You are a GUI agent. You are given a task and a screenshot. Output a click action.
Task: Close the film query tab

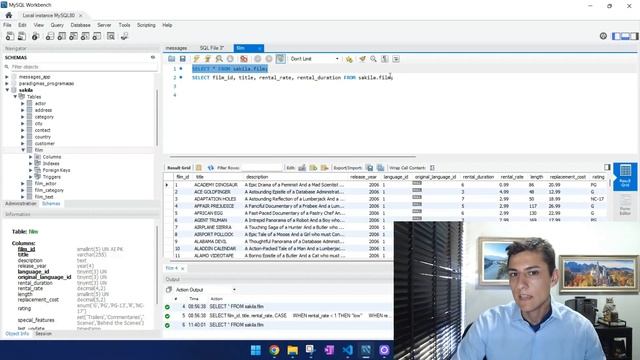pos(259,48)
